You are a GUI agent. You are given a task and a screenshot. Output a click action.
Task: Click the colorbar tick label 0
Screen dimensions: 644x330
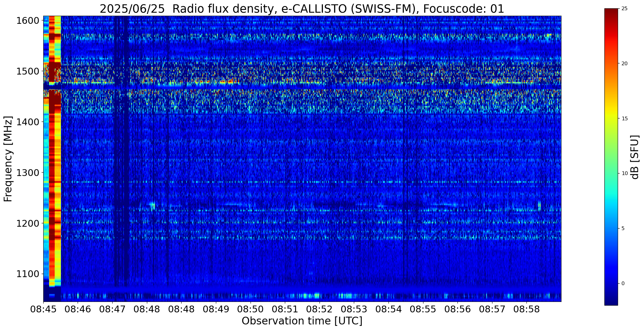coord(623,284)
